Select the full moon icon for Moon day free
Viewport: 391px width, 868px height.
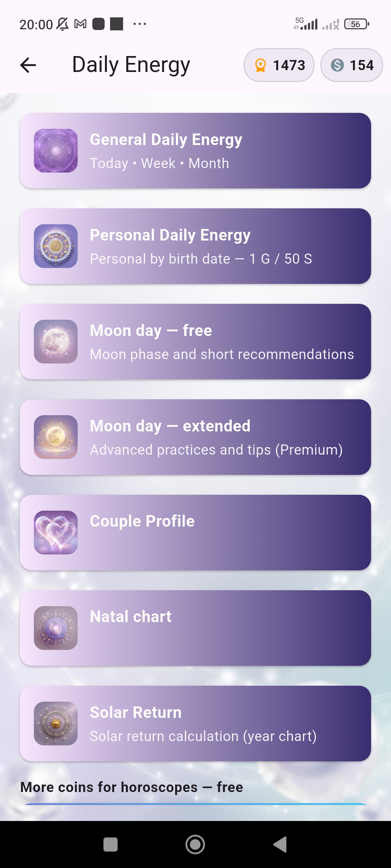click(x=56, y=341)
